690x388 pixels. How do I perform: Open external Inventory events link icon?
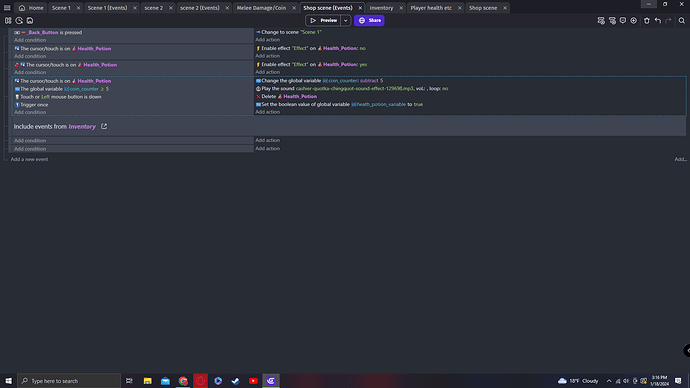(x=104, y=126)
